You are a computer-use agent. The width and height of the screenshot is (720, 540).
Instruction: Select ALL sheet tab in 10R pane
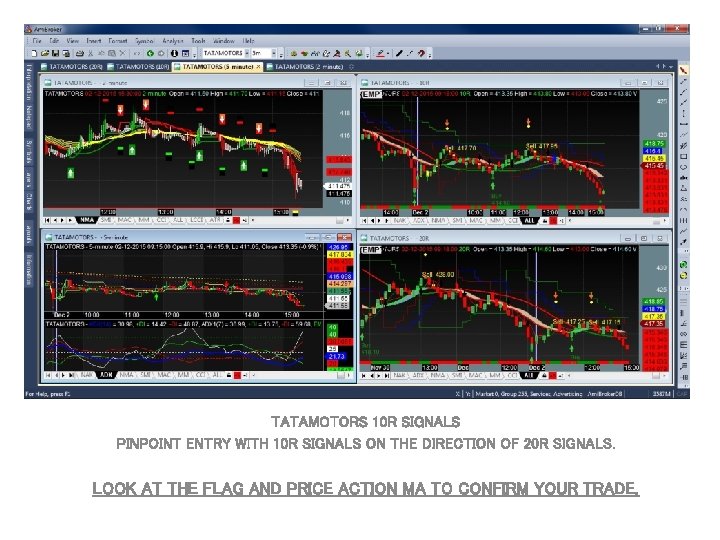coord(529,221)
